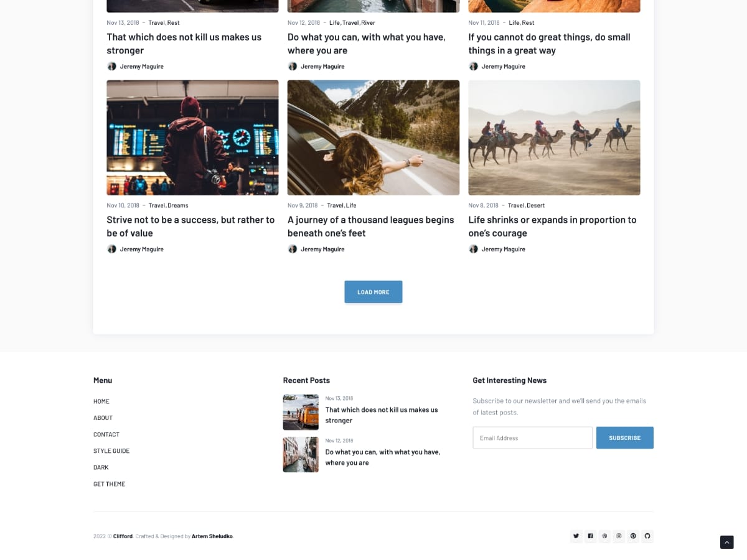
Task: Visit Instagram via footer icon
Action: 619,536
